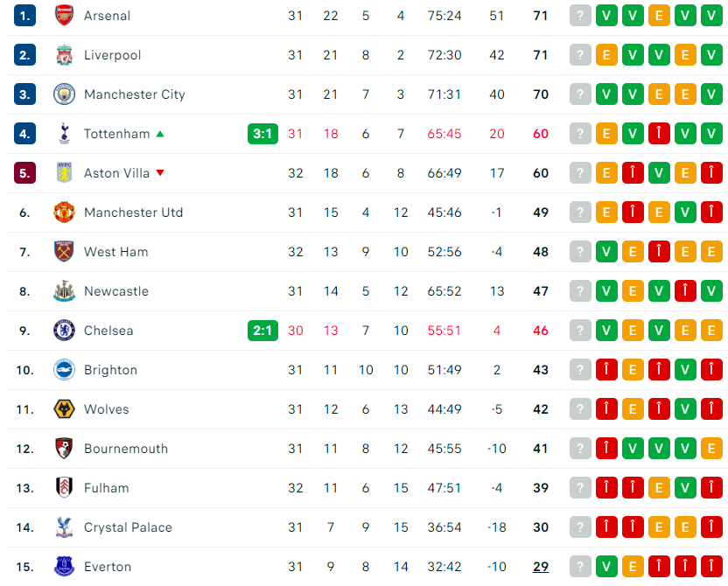Click the rank 5 badge for Aston Villa
This screenshot has height=586, width=728.
(x=24, y=173)
